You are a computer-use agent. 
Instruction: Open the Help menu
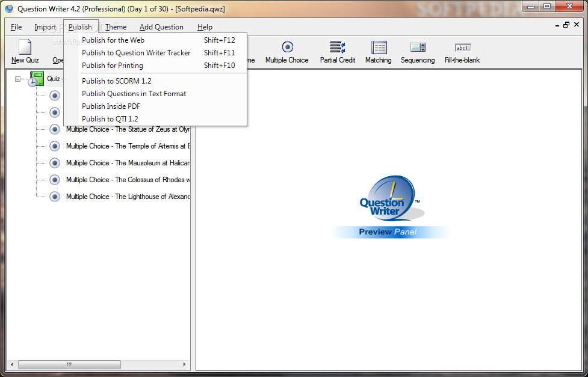click(x=205, y=27)
